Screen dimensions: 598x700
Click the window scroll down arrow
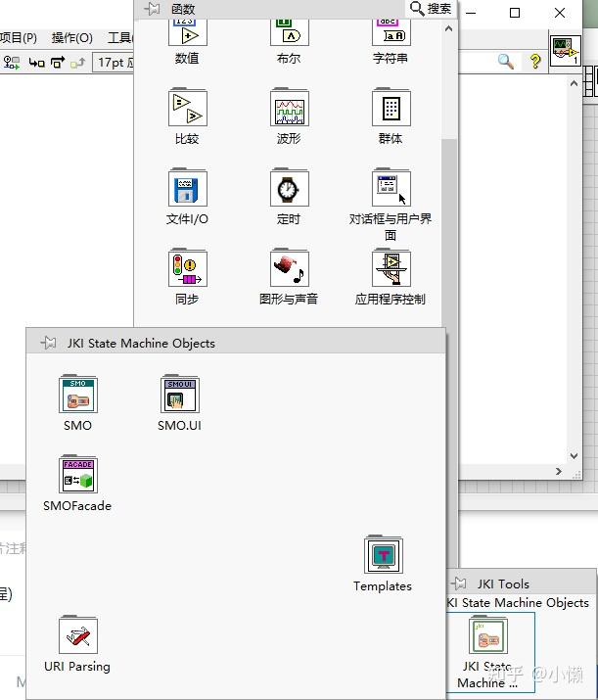pyautogui.click(x=574, y=456)
